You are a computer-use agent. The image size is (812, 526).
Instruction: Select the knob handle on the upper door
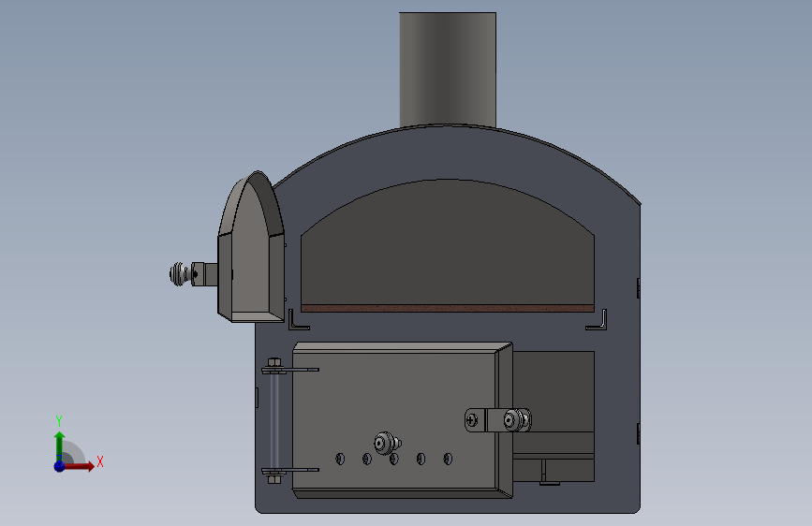click(180, 274)
